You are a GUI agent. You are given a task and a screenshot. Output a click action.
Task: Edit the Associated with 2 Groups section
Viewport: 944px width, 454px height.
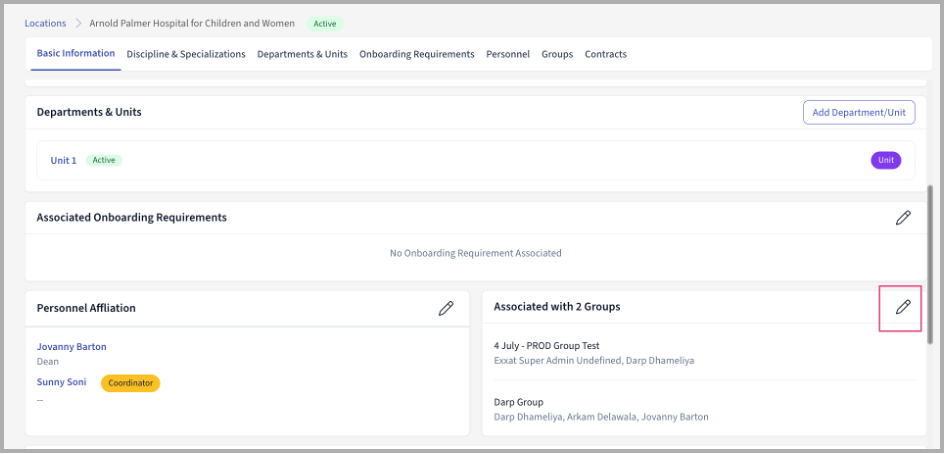(903, 307)
